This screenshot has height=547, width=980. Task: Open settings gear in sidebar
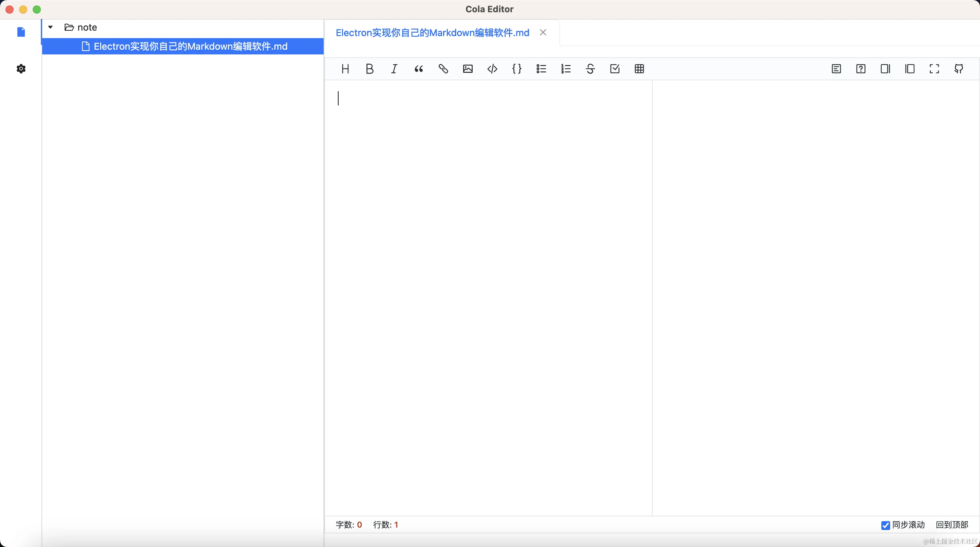(21, 69)
